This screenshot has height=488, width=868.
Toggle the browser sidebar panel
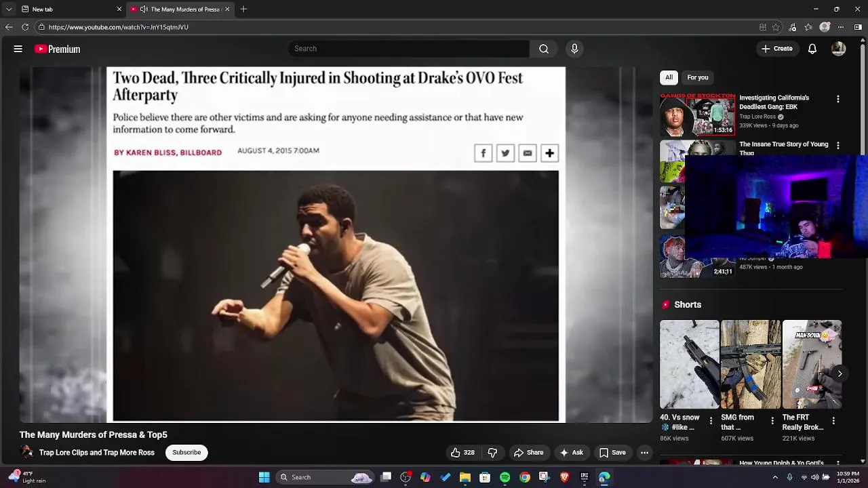click(x=859, y=27)
